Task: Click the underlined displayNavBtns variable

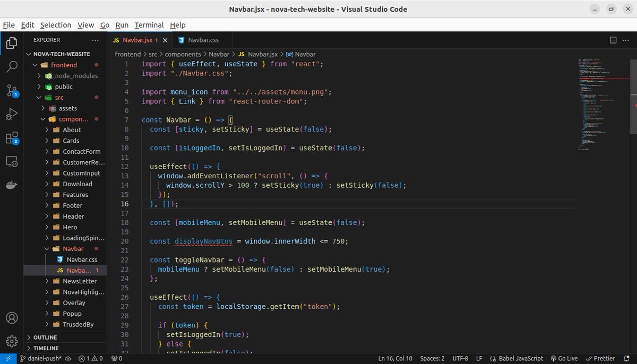Action: tap(203, 241)
